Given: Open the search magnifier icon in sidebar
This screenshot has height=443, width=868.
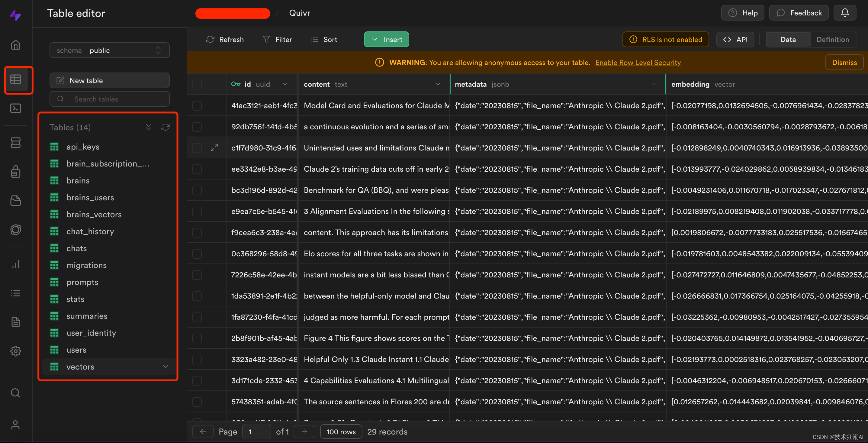Looking at the screenshot, I should pyautogui.click(x=15, y=393).
